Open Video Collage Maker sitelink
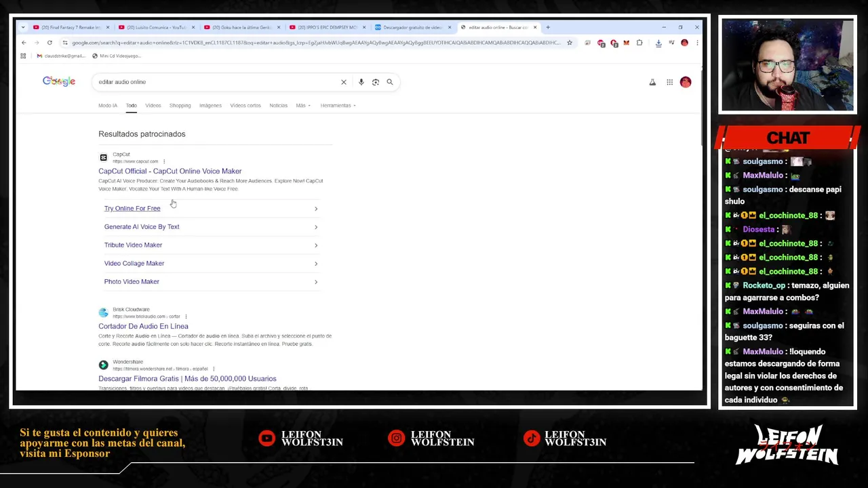The image size is (868, 488). point(134,263)
